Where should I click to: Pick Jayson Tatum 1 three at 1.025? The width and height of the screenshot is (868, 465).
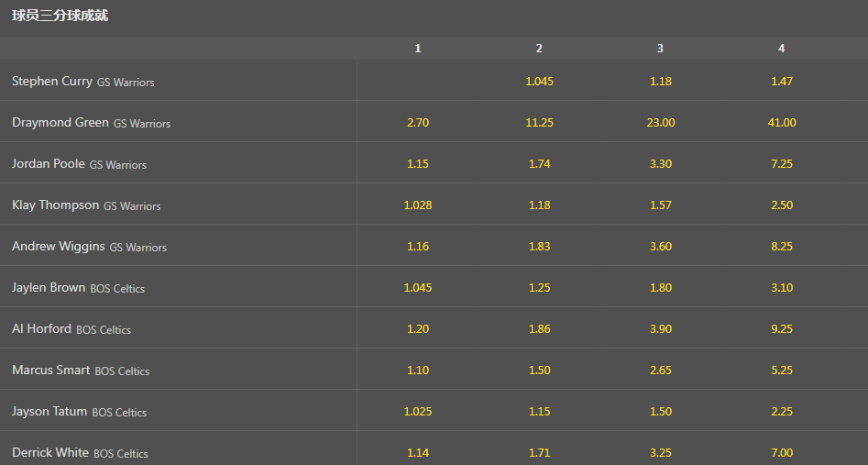pyautogui.click(x=418, y=412)
